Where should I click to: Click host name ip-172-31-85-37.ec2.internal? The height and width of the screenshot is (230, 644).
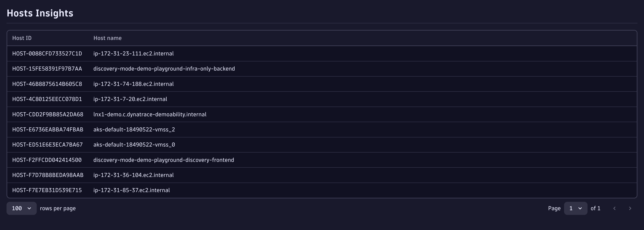[132, 190]
